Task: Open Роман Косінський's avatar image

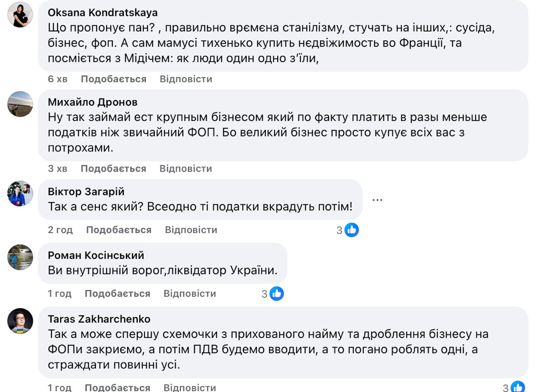Action: [x=20, y=258]
